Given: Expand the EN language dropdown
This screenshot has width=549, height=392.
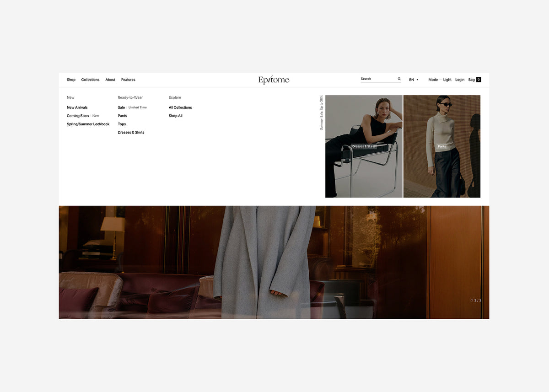Looking at the screenshot, I should point(414,80).
